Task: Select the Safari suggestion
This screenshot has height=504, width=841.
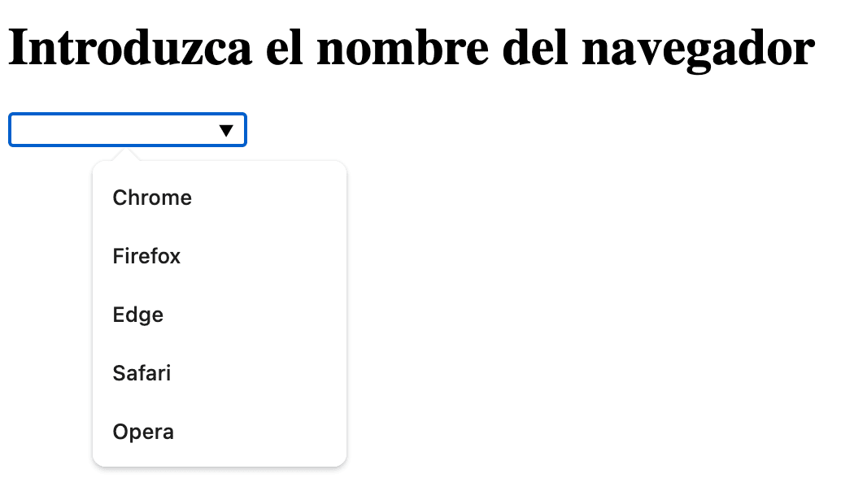Action: click(142, 374)
